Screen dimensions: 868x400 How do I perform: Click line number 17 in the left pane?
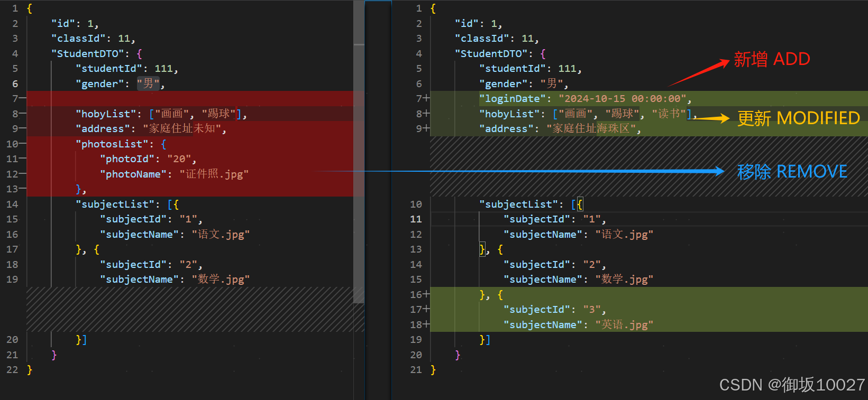pyautogui.click(x=12, y=249)
